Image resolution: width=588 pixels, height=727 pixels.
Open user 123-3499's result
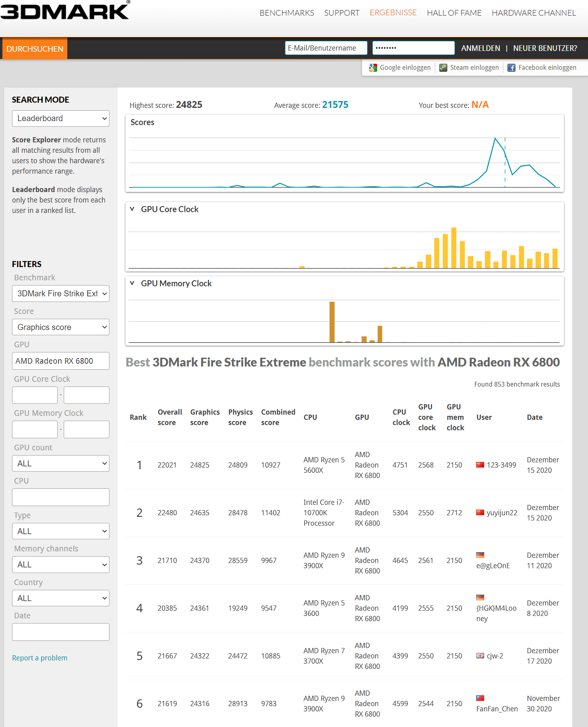(501, 465)
